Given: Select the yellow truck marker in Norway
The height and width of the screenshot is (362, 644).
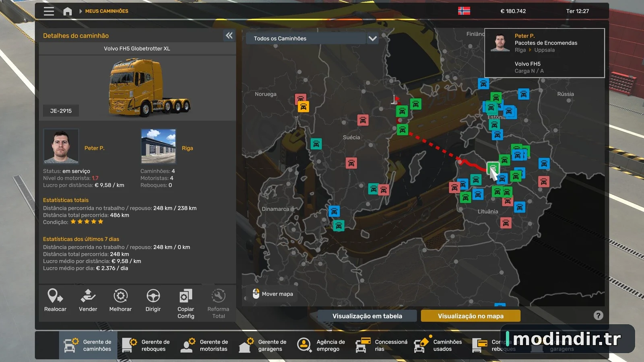Looking at the screenshot, I should click(303, 107).
